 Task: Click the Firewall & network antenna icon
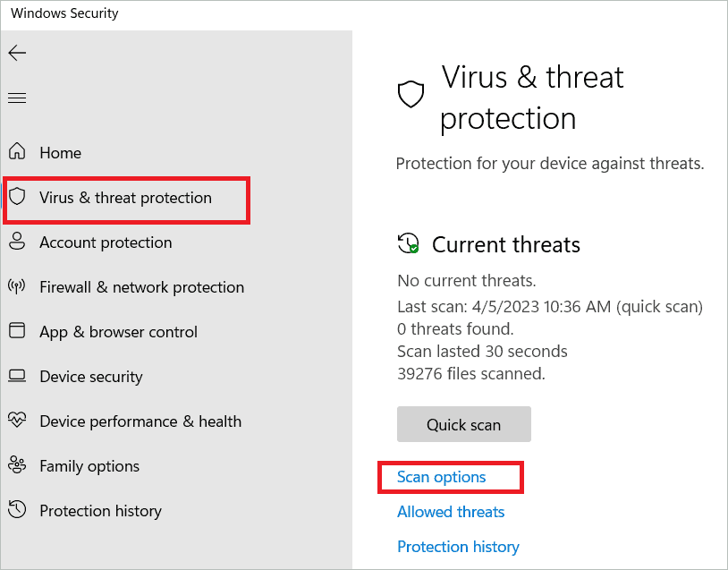click(x=17, y=287)
